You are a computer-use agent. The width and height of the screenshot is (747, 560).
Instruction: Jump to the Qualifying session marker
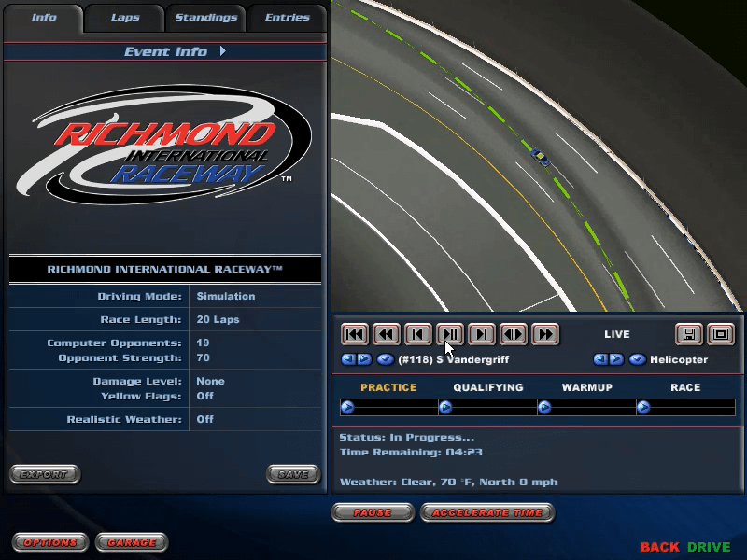click(x=445, y=408)
